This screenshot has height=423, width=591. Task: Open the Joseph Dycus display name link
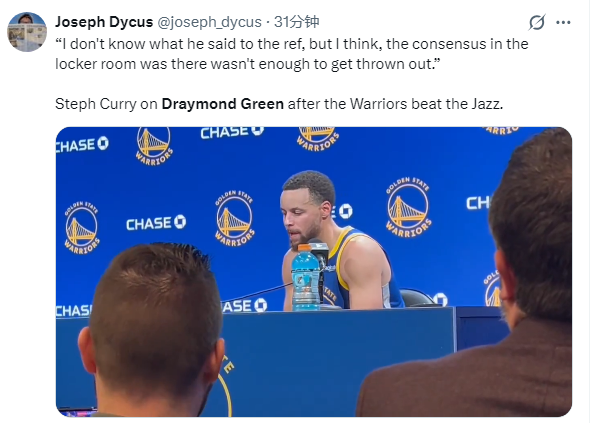[x=104, y=22]
